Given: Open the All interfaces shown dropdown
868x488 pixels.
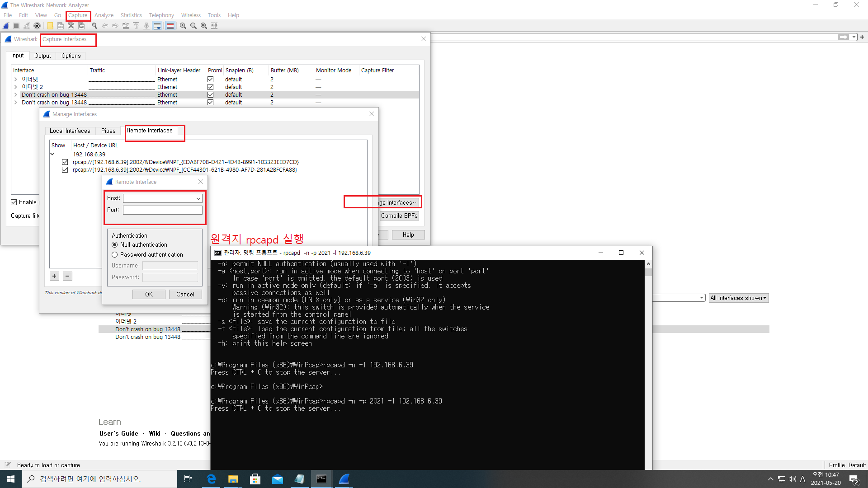Looking at the screenshot, I should coord(738,298).
